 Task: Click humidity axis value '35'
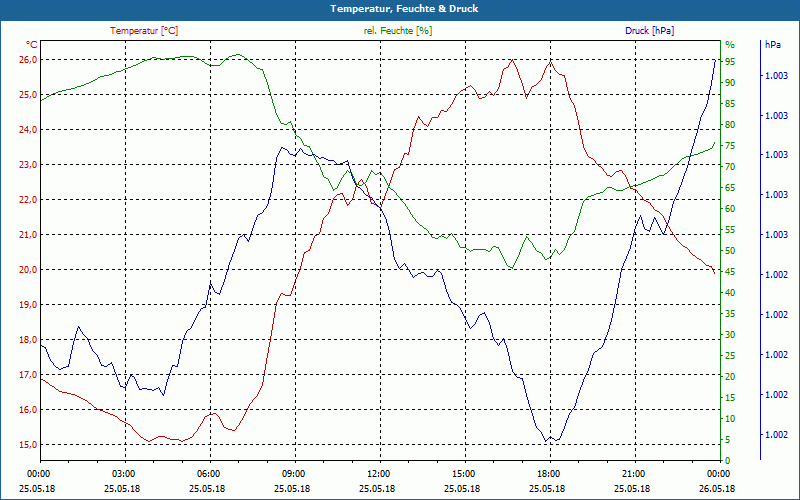730,314
